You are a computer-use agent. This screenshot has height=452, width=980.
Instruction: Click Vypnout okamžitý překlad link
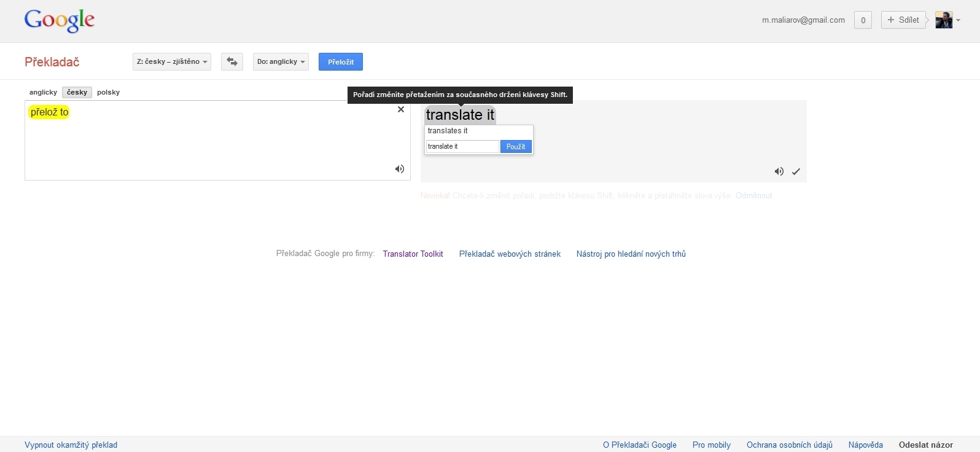tap(71, 445)
